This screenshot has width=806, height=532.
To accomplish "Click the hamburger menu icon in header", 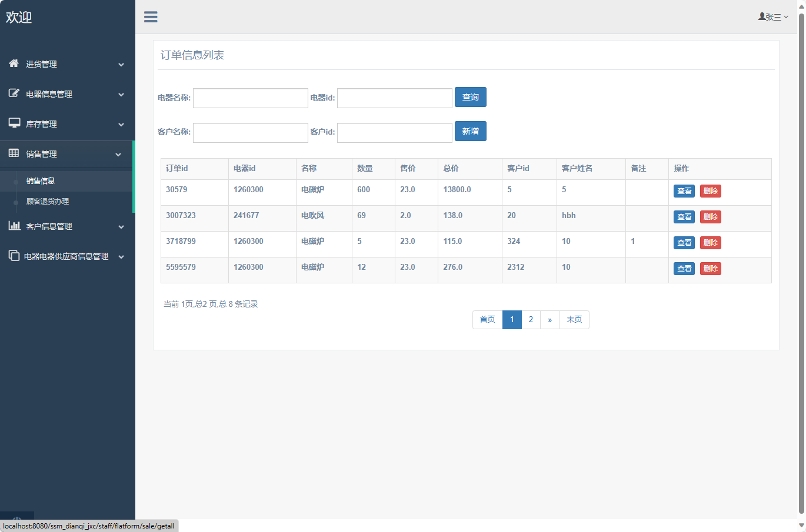I will coord(151,17).
